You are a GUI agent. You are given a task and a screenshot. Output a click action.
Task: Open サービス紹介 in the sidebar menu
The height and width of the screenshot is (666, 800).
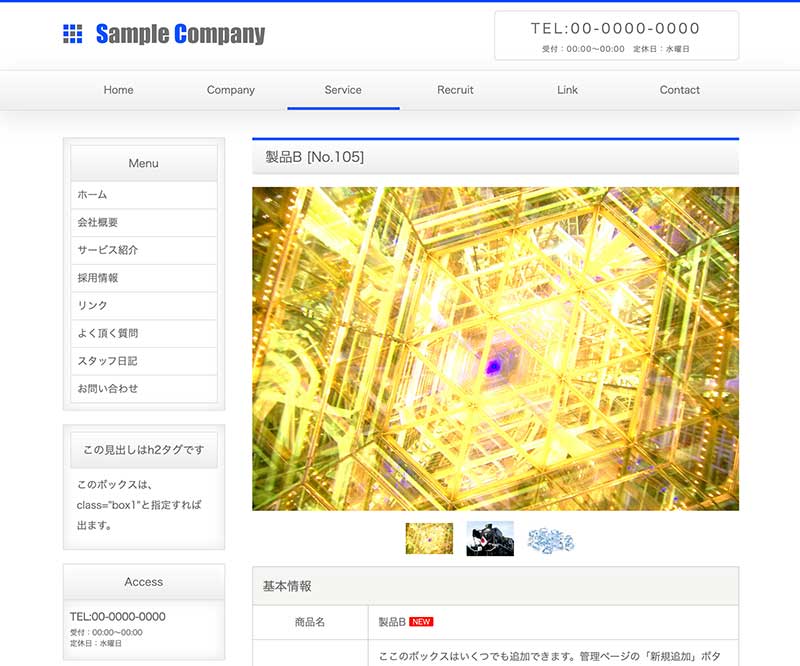pos(144,250)
